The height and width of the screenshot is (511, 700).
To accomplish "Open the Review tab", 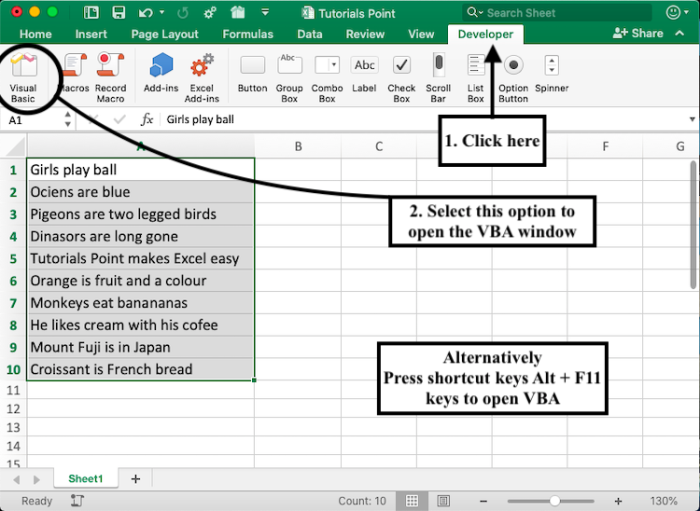I will click(x=365, y=34).
